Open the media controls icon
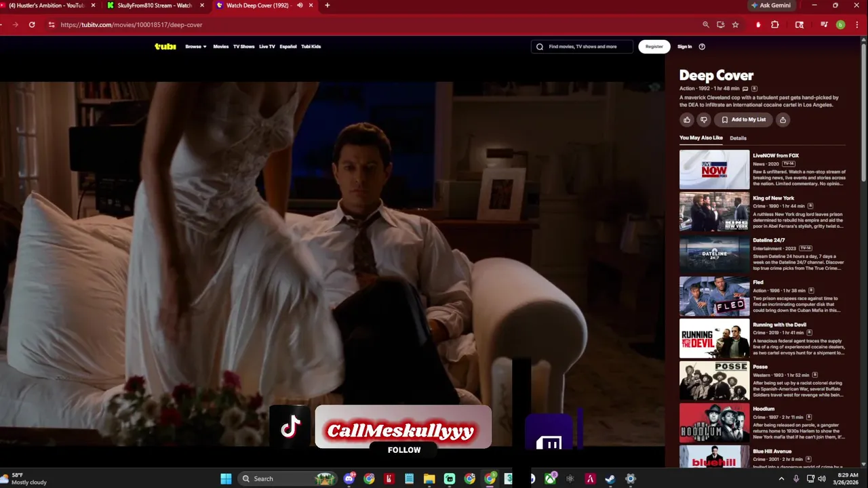This screenshot has width=868, height=488. [x=824, y=24]
